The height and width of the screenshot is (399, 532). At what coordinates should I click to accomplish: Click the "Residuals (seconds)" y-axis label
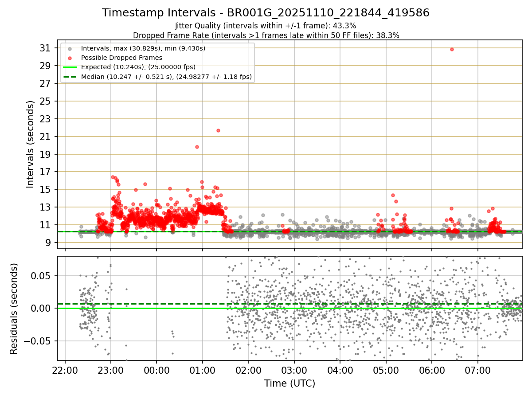point(14,309)
